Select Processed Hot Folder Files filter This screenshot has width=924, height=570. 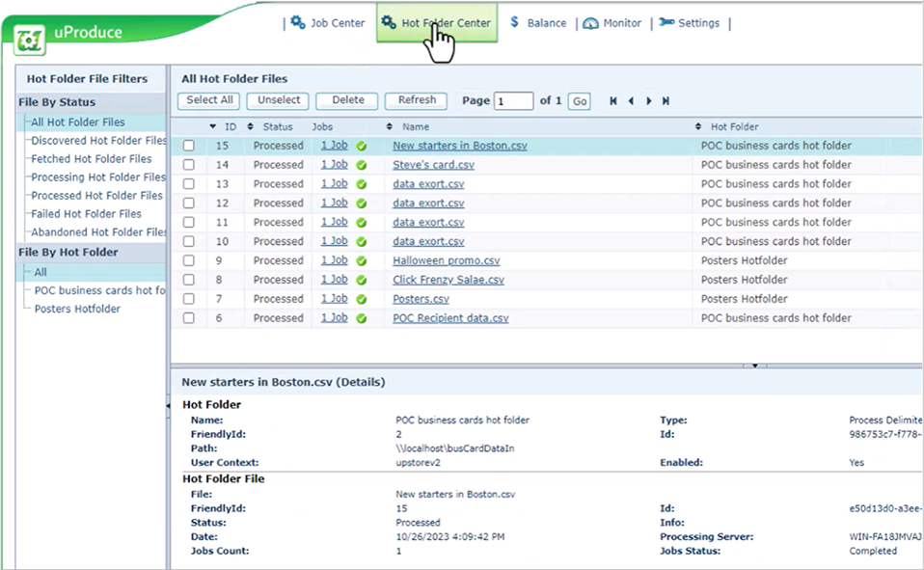point(96,195)
